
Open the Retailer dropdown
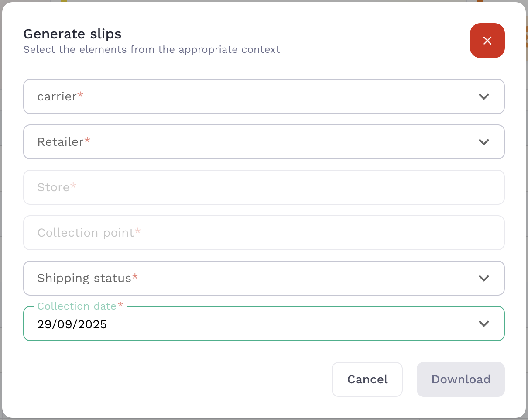(x=264, y=142)
